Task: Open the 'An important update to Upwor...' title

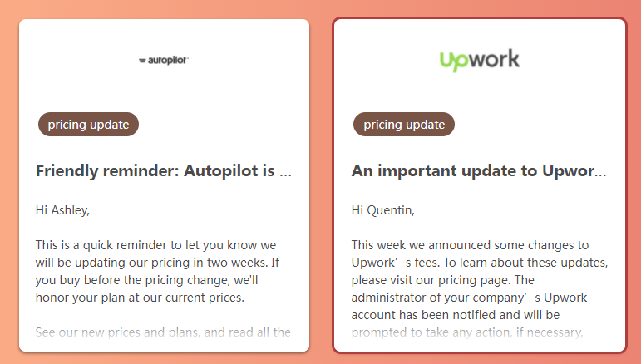Action: (x=479, y=170)
